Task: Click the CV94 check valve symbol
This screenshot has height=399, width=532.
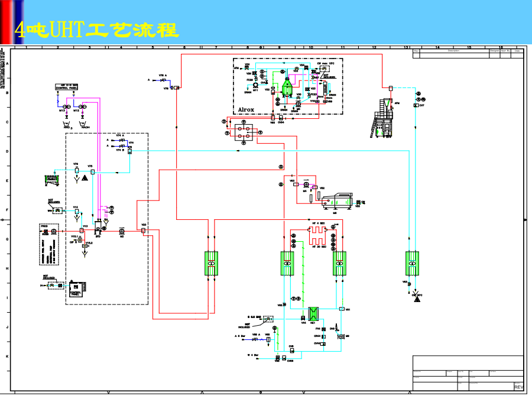Action: (281, 118)
